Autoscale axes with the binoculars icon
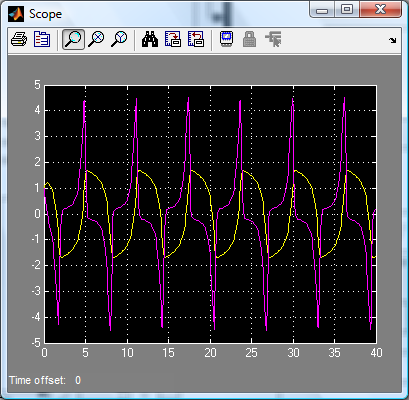 (150, 40)
